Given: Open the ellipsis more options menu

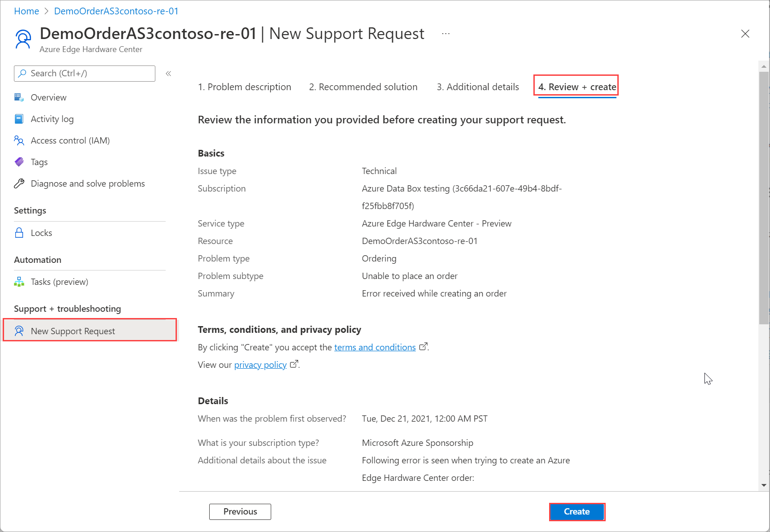Looking at the screenshot, I should [446, 34].
